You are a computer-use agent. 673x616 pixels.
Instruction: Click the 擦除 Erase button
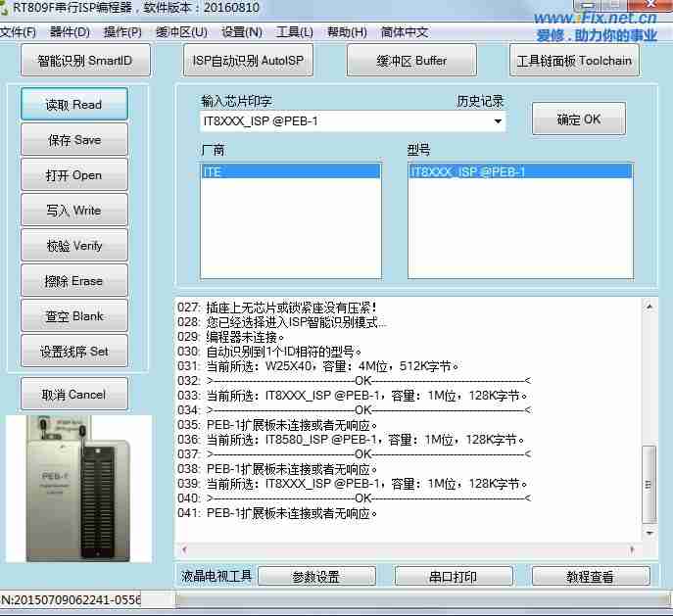(x=73, y=281)
